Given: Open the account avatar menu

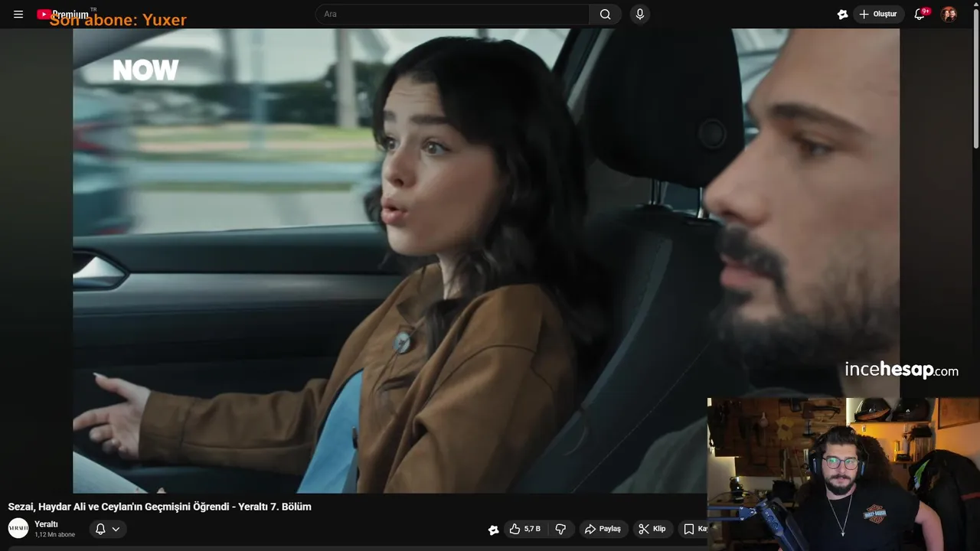Looking at the screenshot, I should pyautogui.click(x=949, y=14).
